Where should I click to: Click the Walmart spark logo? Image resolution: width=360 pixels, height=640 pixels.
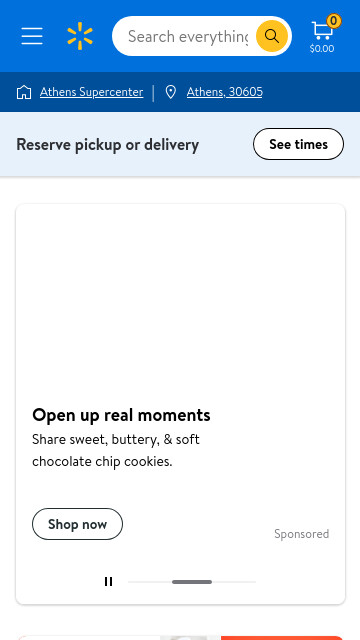click(x=80, y=36)
